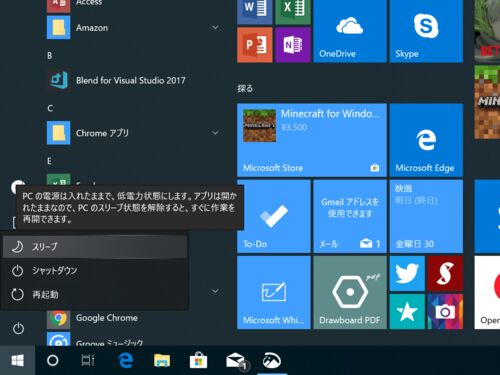Open Microsoft Whiteboard tile
The height and width of the screenshot is (375, 500).
click(274, 292)
